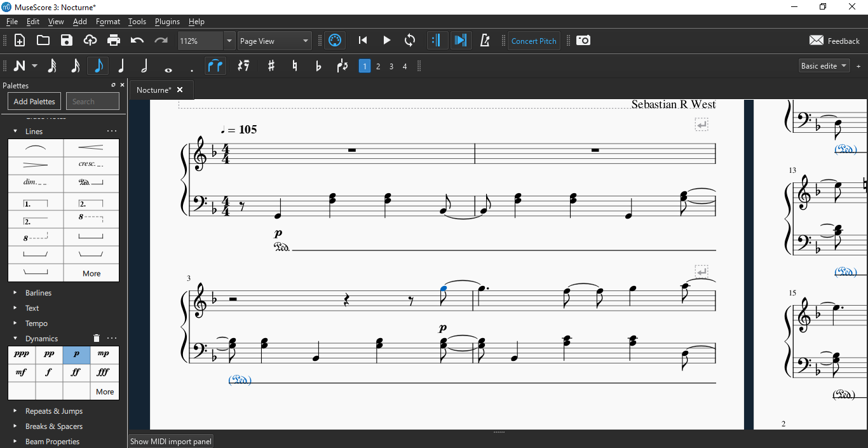Open the Edit menu
The image size is (868, 448).
[x=33, y=22]
